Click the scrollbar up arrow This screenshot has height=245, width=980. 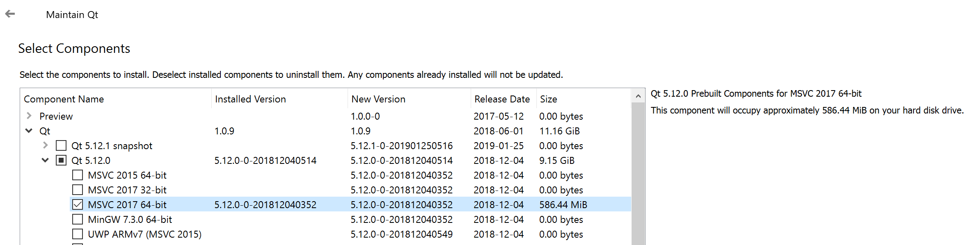[638, 96]
